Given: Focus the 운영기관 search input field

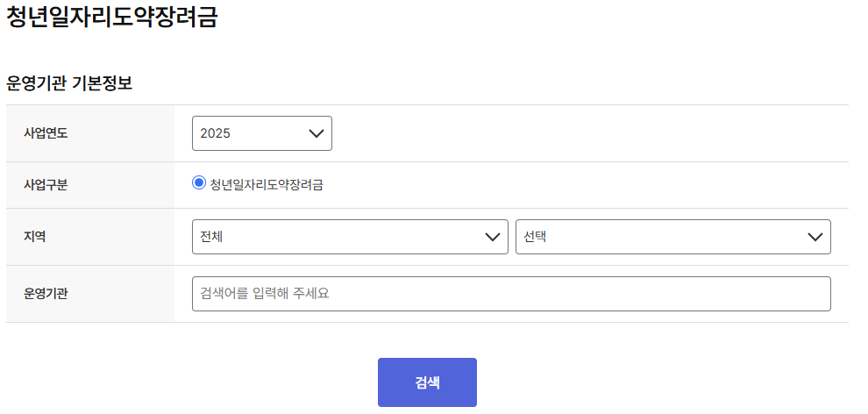Looking at the screenshot, I should 511,294.
